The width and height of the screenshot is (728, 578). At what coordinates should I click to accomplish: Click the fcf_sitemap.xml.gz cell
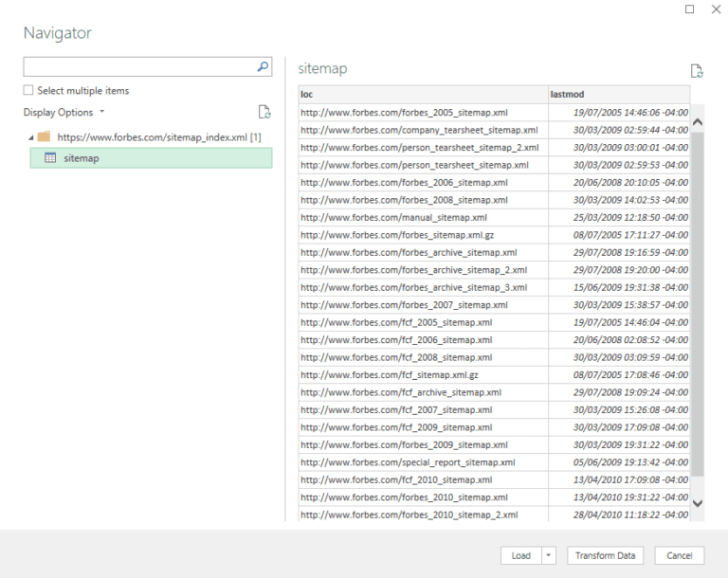coord(423,374)
